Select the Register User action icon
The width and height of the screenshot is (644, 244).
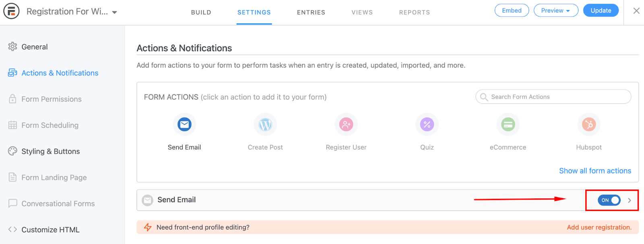click(346, 124)
